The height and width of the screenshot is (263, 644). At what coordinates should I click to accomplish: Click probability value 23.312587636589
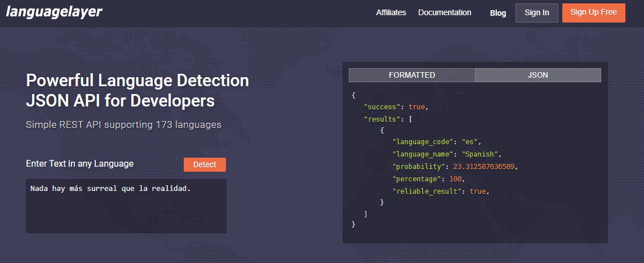pyautogui.click(x=485, y=167)
